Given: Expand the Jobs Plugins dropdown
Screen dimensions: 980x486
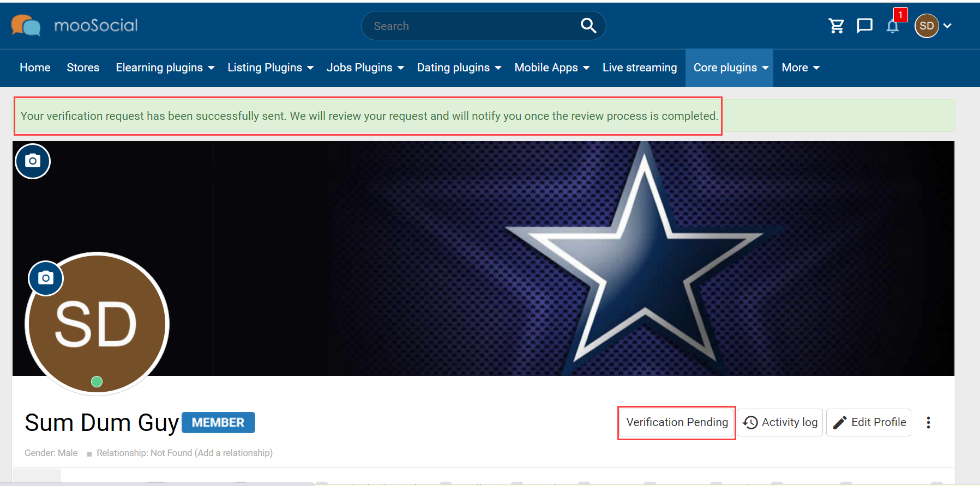Looking at the screenshot, I should 365,68.
